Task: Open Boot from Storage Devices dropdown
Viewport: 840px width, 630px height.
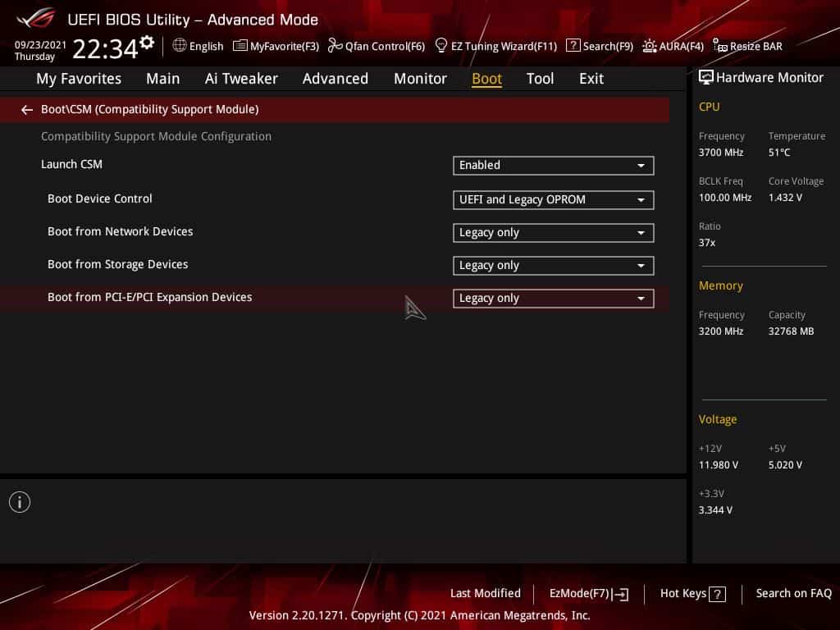Action: [x=554, y=266]
